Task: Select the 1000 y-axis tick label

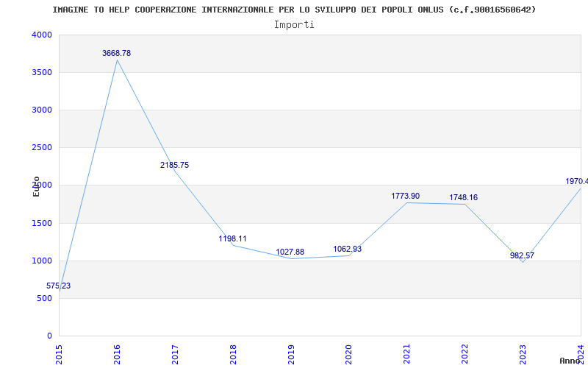Action: (42, 261)
